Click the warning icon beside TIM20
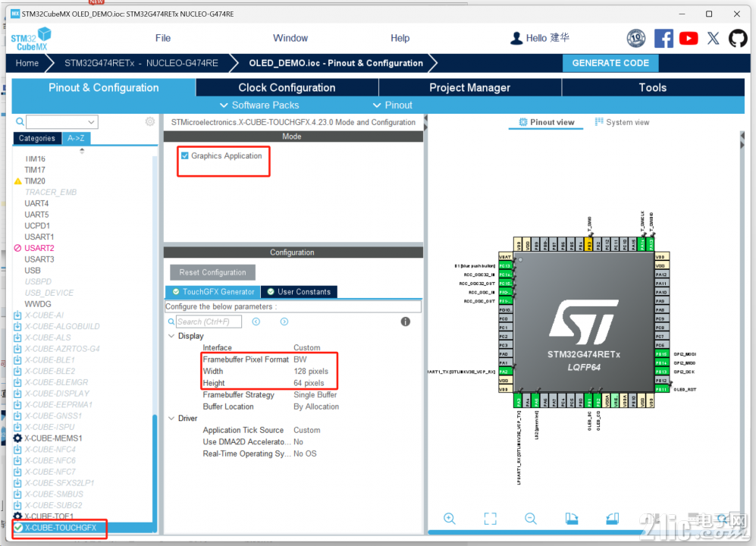756x546 pixels. pyautogui.click(x=18, y=181)
